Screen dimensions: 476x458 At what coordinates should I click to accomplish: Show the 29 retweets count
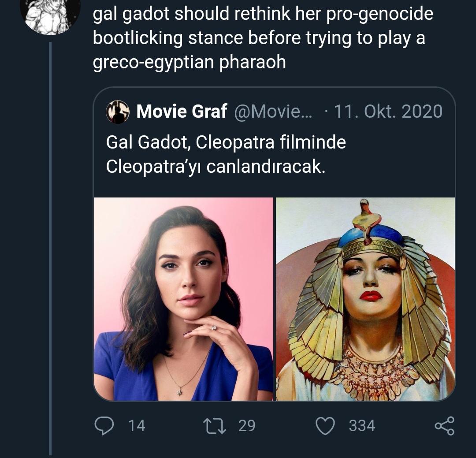click(x=246, y=425)
